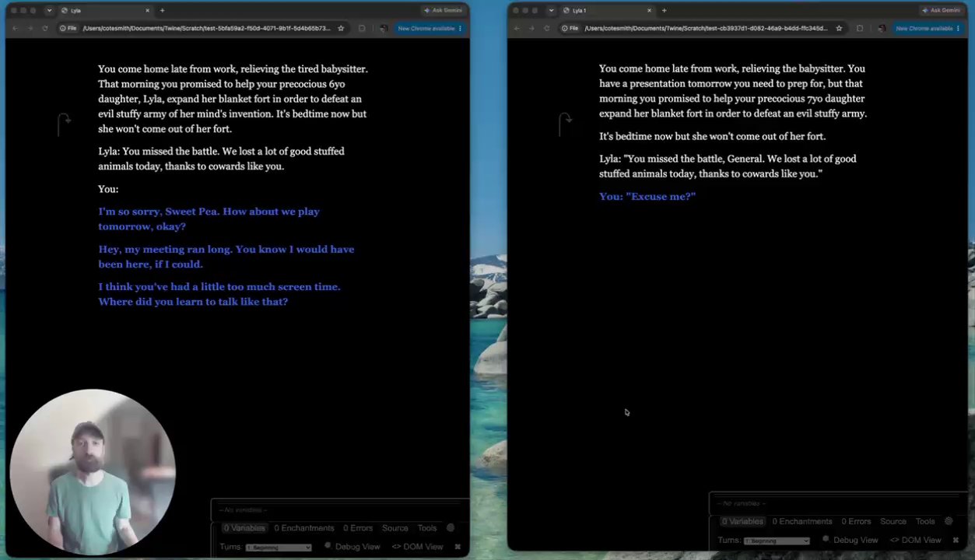This screenshot has width=975, height=560.
Task: Bookmark the page with star in right window
Action: tap(839, 28)
